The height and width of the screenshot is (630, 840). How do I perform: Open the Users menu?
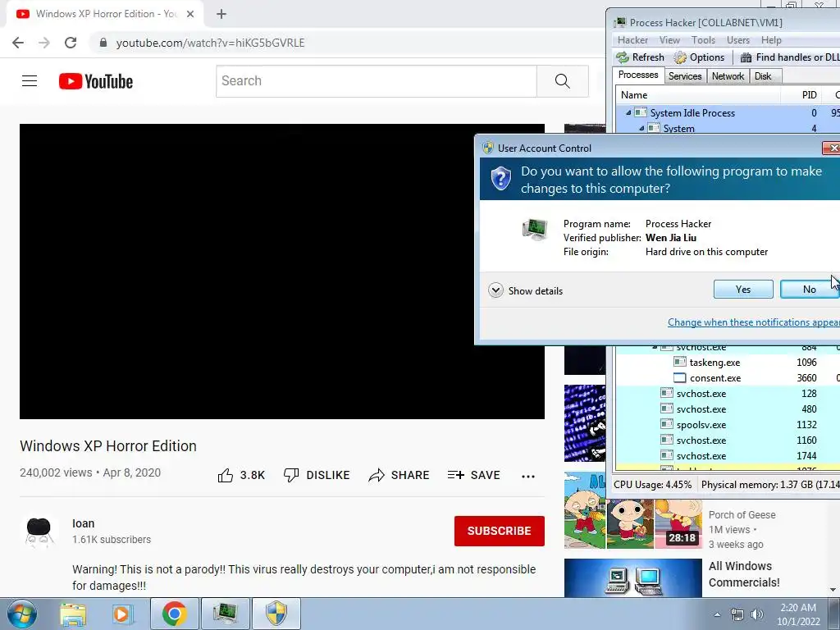click(738, 40)
